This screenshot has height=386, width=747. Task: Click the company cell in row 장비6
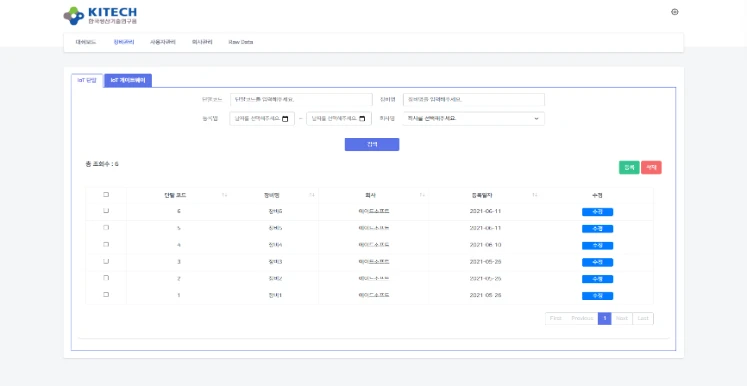(374, 211)
